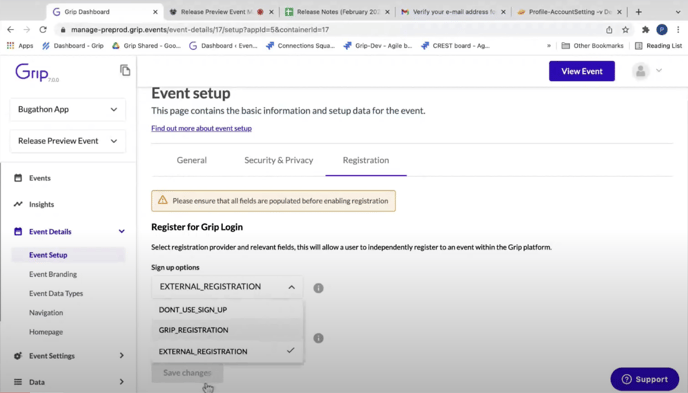The height and width of the screenshot is (393, 688).
Task: Open the Chrome profile avatar P
Action: coord(662,29)
